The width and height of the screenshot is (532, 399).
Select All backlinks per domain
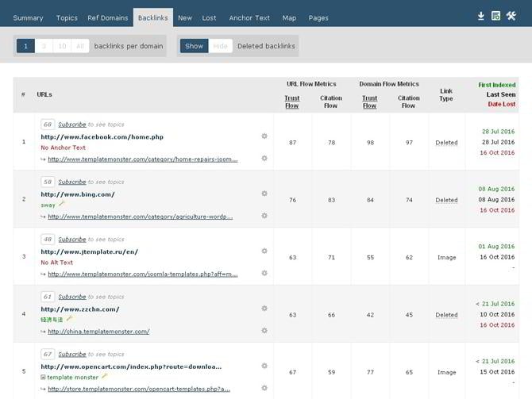pyautogui.click(x=80, y=46)
